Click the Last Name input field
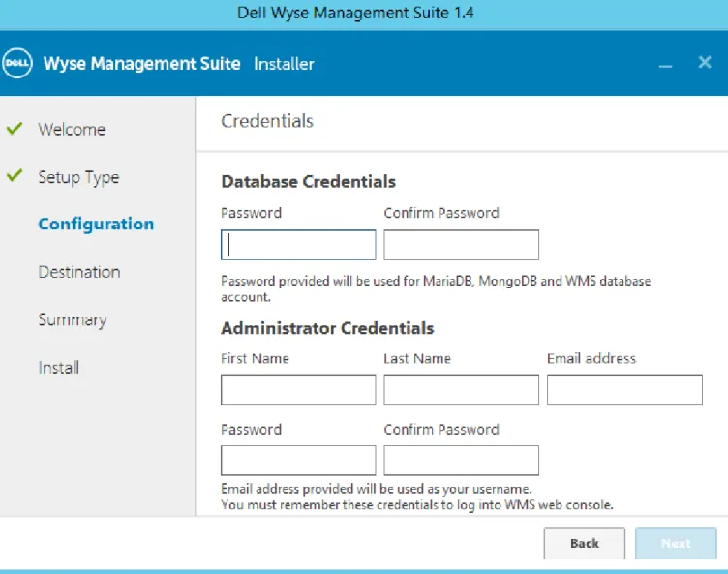728x574 pixels. click(x=462, y=389)
